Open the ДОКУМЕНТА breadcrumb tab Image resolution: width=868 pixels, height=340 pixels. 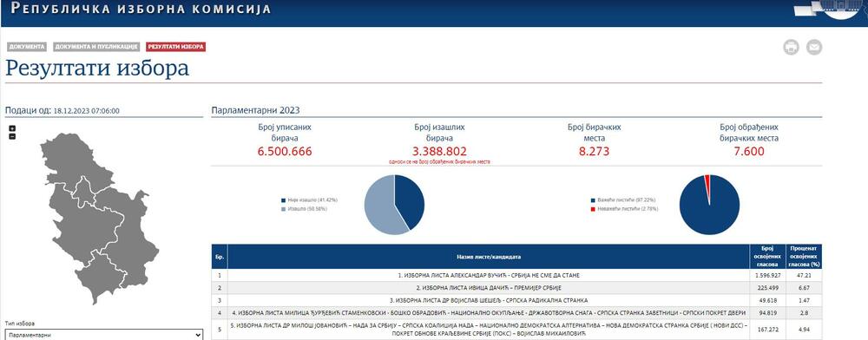point(27,47)
